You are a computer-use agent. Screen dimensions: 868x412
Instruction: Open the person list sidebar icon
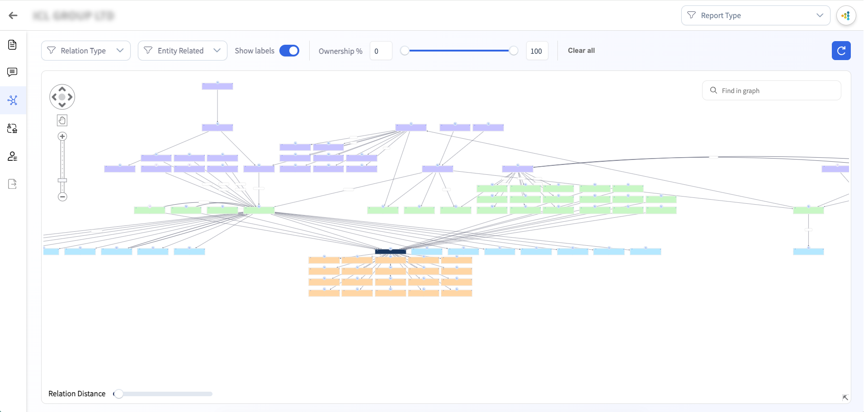13,156
